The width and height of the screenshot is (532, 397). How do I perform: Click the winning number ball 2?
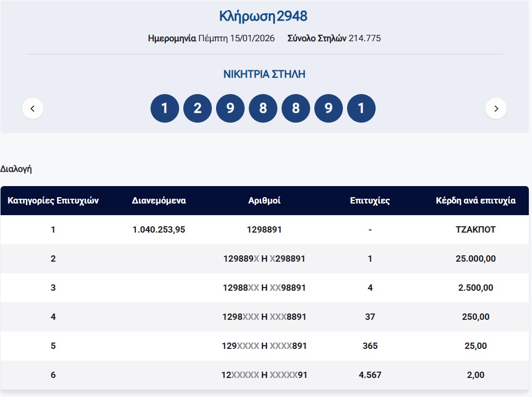[x=197, y=108]
